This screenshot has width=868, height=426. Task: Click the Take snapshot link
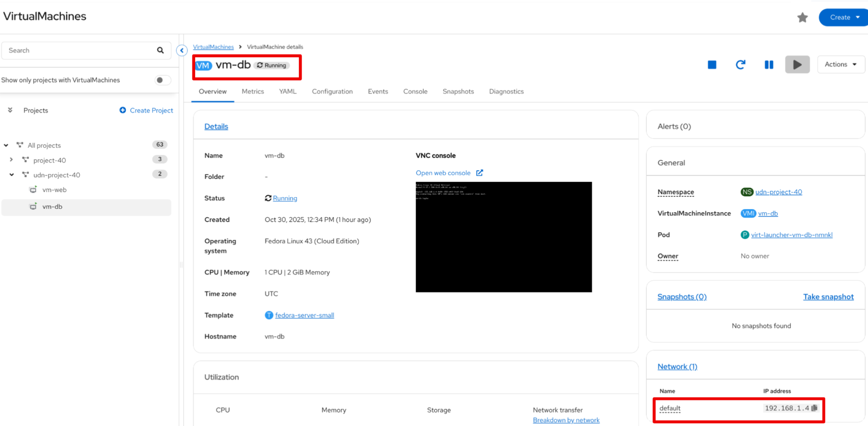(828, 297)
